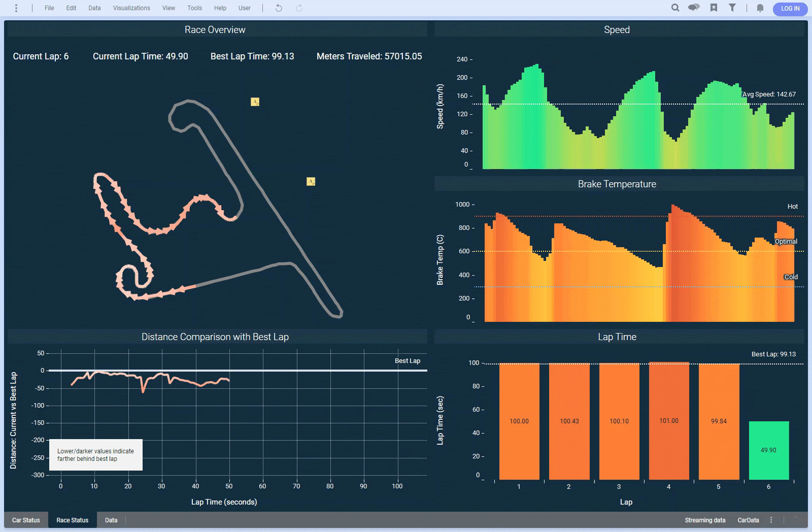Open the Data menu
The width and height of the screenshot is (812, 532).
[x=94, y=8]
